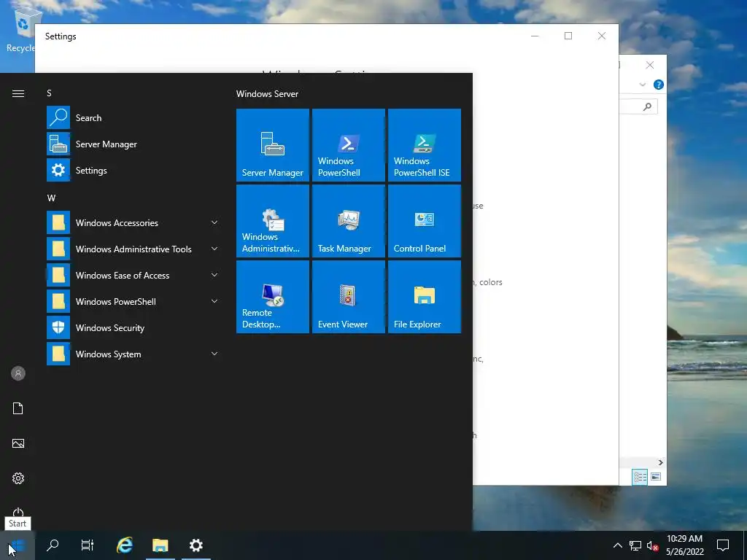Click the horizontal scrollbar arrow in background window
This screenshot has height=560, width=747.
click(x=660, y=462)
